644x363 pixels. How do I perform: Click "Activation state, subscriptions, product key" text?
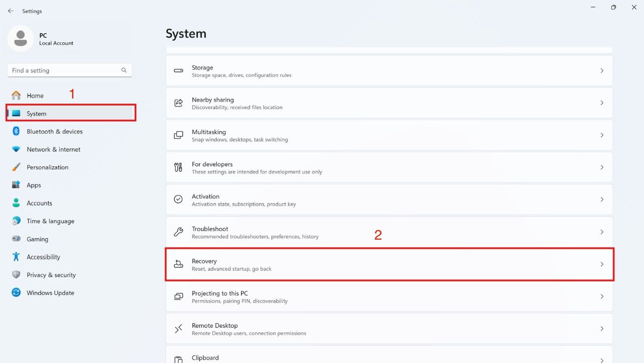pos(244,204)
